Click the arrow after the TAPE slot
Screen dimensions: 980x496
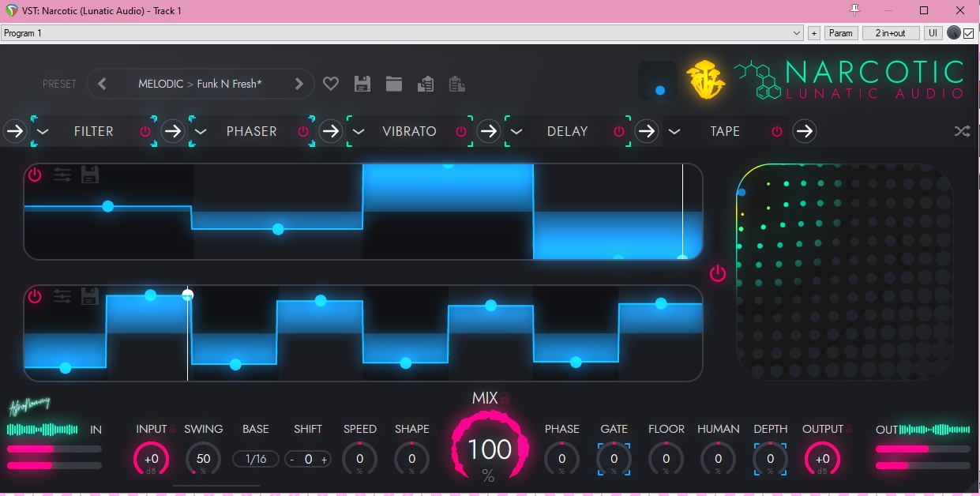click(x=804, y=131)
